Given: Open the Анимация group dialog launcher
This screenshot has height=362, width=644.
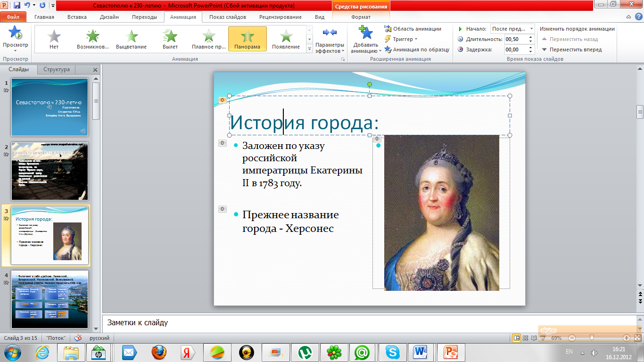Looking at the screenshot, I should coord(343,59).
